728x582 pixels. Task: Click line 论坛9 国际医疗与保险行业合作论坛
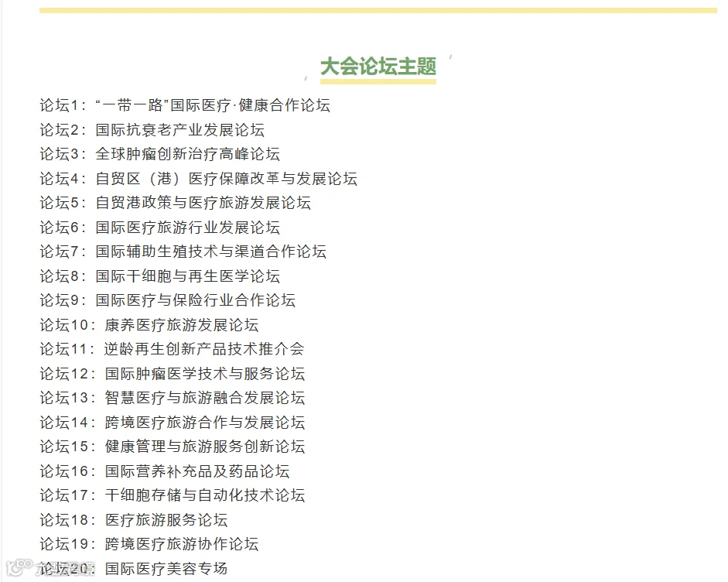point(168,300)
